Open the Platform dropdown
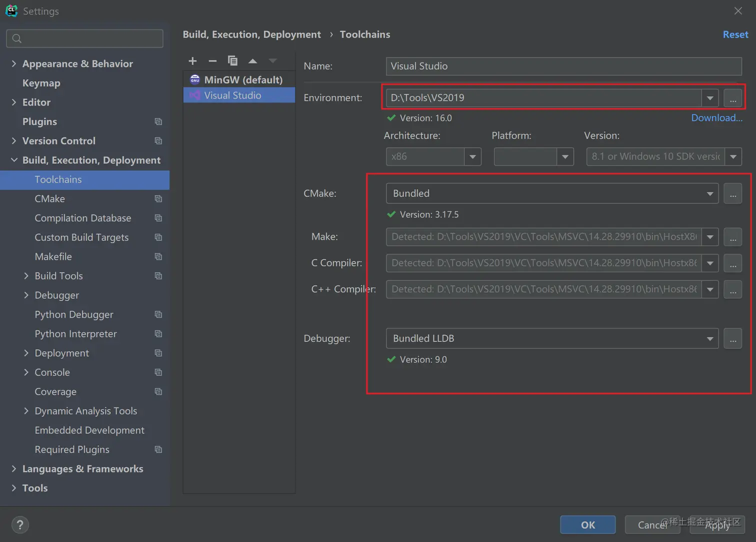Screen dimensions: 756x542 pos(565,157)
